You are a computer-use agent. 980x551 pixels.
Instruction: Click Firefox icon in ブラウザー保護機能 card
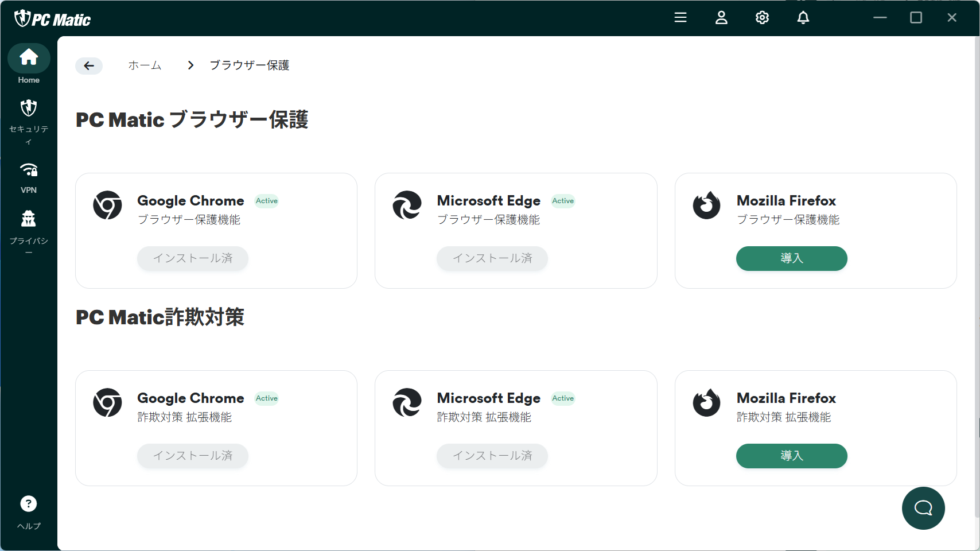pyautogui.click(x=706, y=205)
